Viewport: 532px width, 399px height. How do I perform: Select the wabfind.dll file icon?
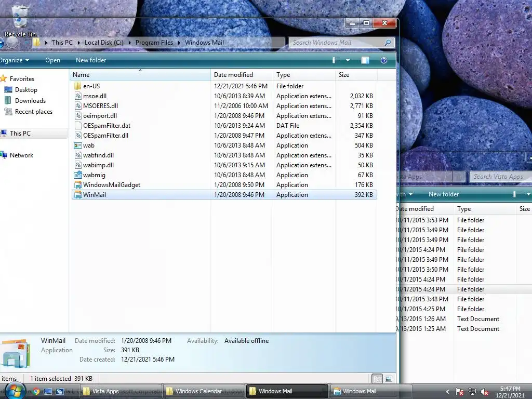point(78,155)
